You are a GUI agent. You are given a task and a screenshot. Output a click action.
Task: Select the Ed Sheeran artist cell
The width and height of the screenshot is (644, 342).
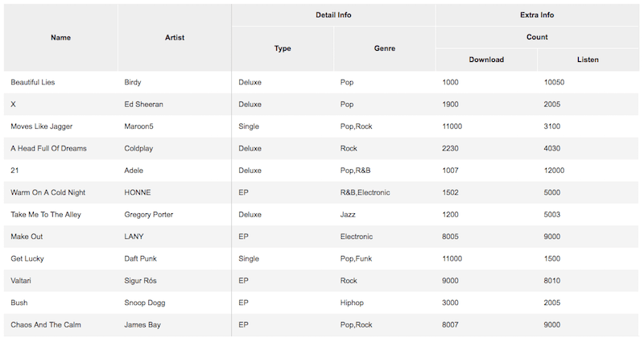point(144,104)
